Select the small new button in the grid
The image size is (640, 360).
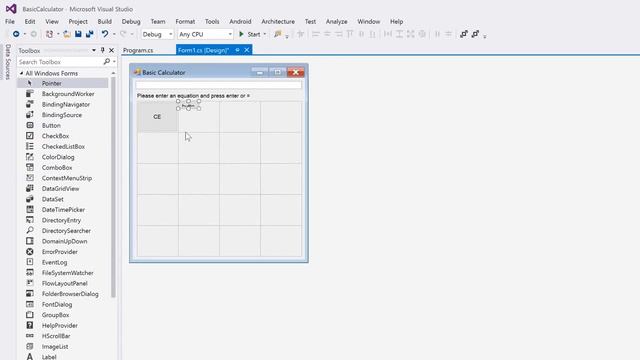[188, 105]
